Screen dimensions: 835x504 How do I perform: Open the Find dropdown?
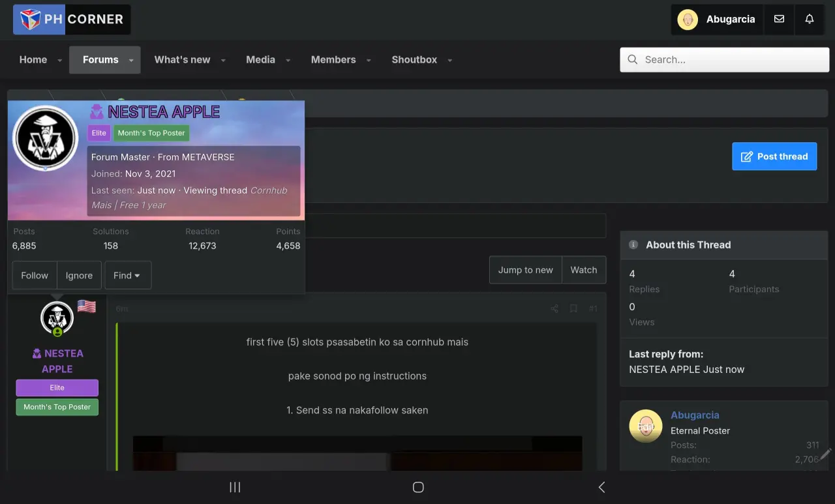pyautogui.click(x=128, y=275)
